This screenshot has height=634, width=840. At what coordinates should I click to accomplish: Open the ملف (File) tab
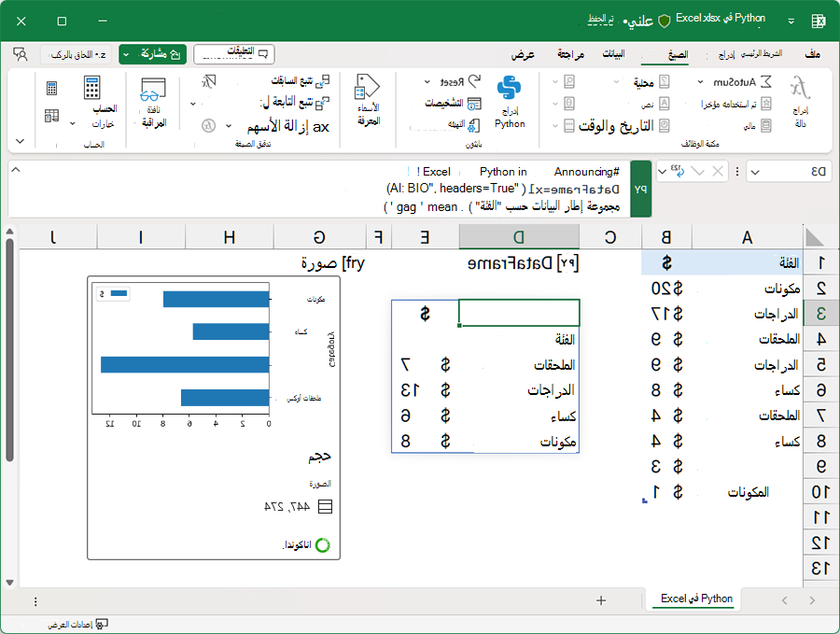point(812,53)
